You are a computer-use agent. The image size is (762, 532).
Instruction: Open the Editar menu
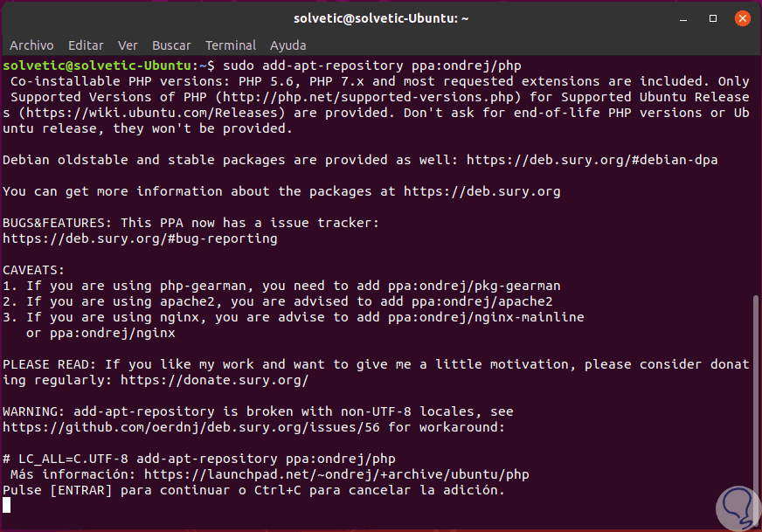tap(86, 45)
